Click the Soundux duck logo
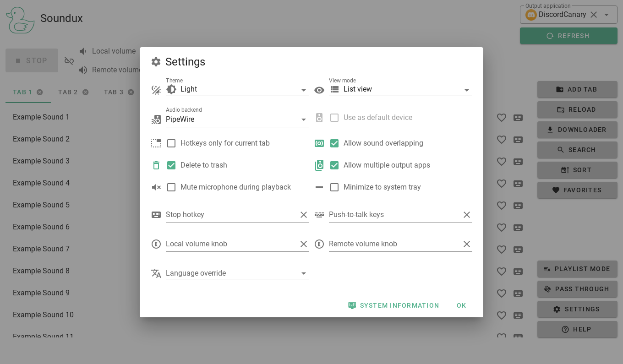The image size is (623, 364). (20, 20)
